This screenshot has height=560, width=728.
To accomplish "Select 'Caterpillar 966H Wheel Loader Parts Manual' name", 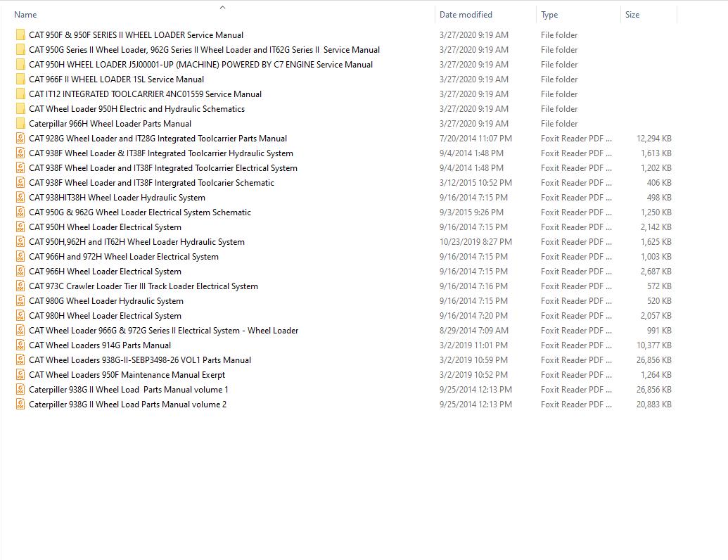I will [110, 124].
